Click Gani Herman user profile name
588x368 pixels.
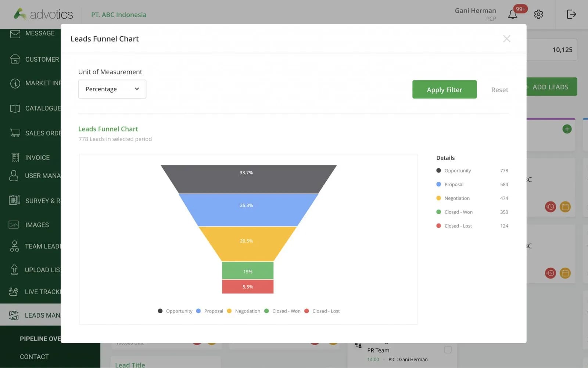[x=475, y=11]
